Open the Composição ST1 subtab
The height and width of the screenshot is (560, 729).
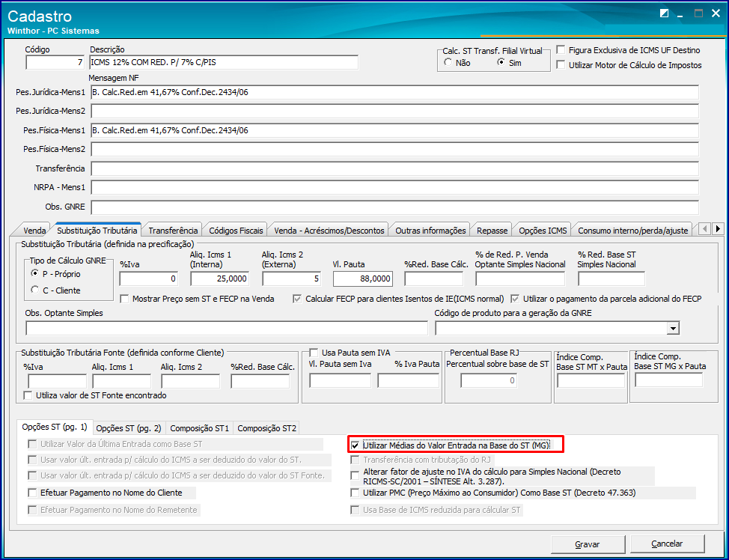[199, 428]
